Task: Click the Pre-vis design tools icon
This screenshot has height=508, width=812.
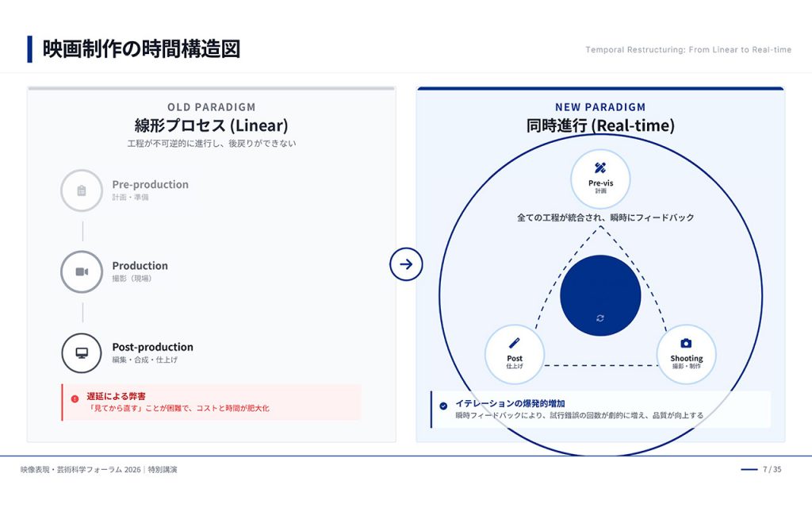Action: pyautogui.click(x=600, y=168)
